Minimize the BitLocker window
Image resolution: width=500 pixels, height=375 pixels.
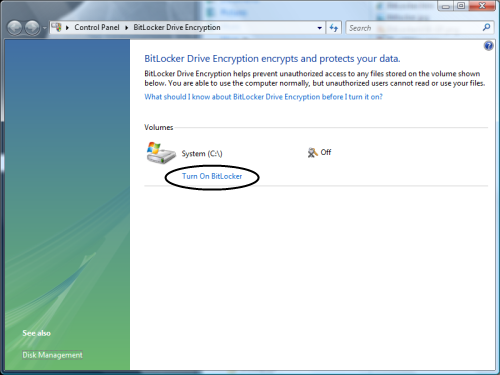click(446, 6)
